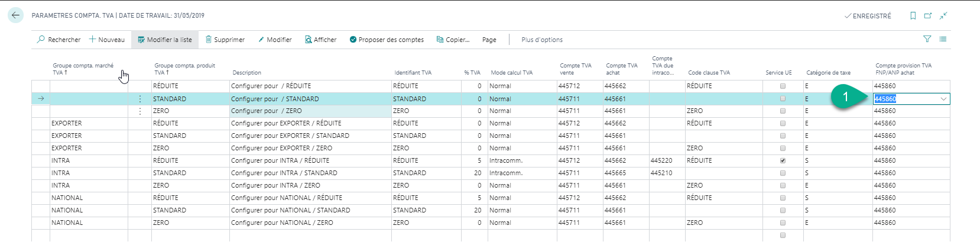Click the back arrow to leave page
This screenshot has width=980, height=248.
(x=15, y=15)
